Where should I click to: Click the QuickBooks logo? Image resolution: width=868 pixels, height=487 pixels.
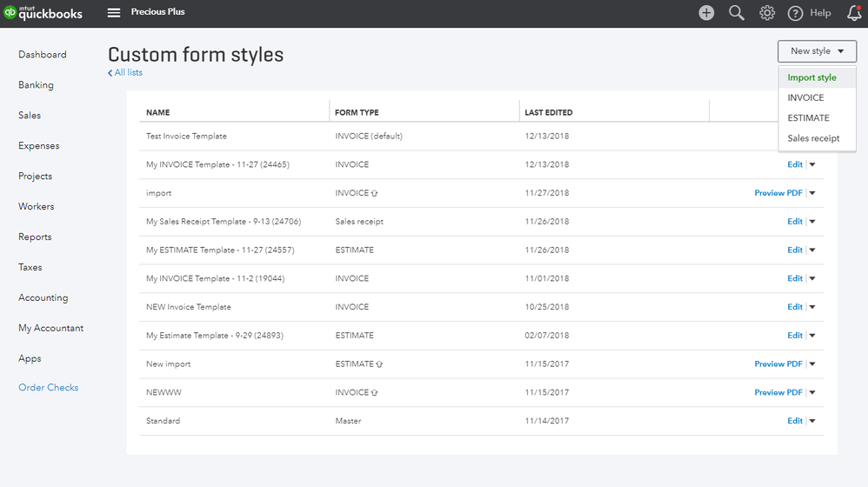coord(43,12)
